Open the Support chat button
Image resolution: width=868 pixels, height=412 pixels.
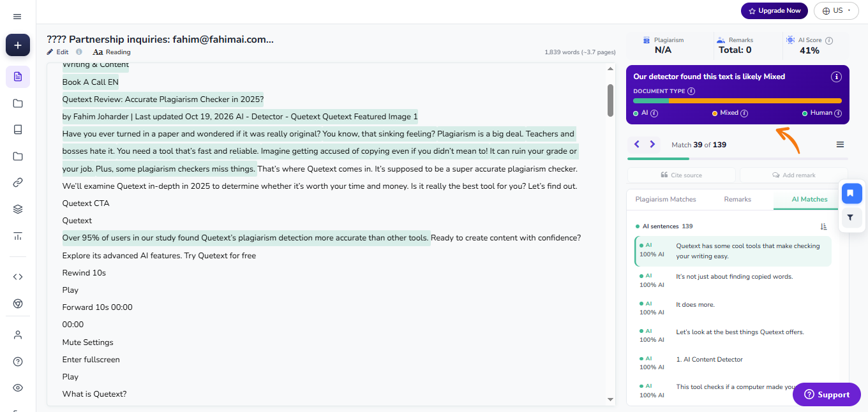pos(826,395)
